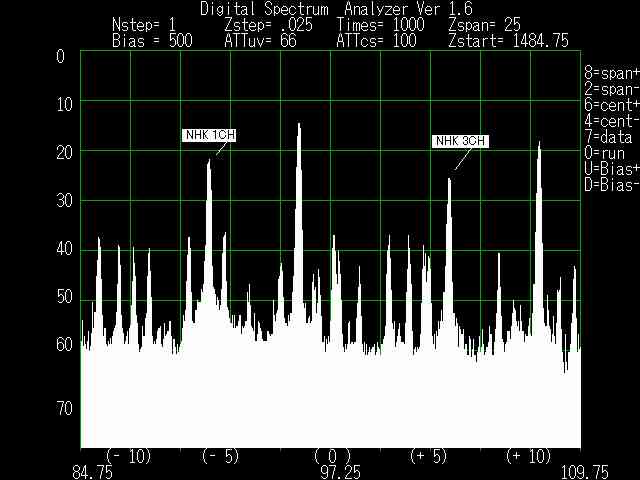640x480 pixels.
Task: Click the 70 level axis label
Action: pyautogui.click(x=64, y=409)
